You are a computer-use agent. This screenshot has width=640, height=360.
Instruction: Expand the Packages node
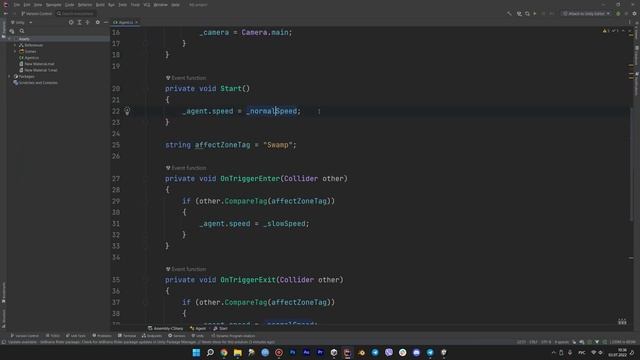point(9,76)
